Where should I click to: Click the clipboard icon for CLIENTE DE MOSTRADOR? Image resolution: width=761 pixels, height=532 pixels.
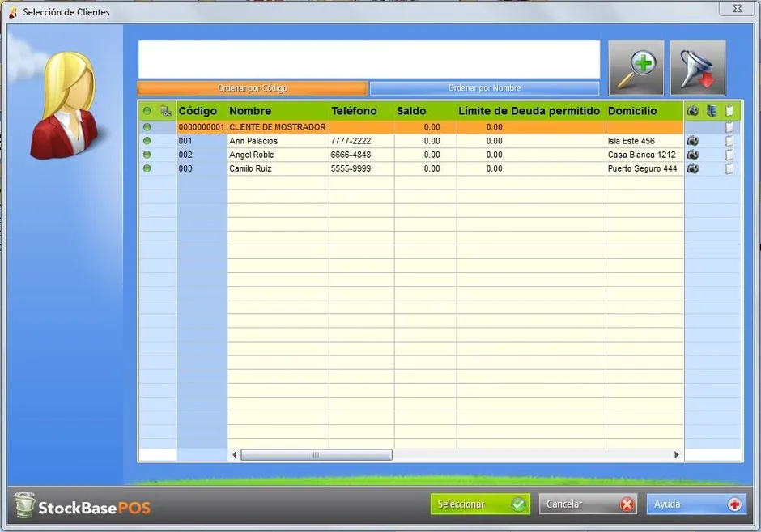click(x=729, y=127)
